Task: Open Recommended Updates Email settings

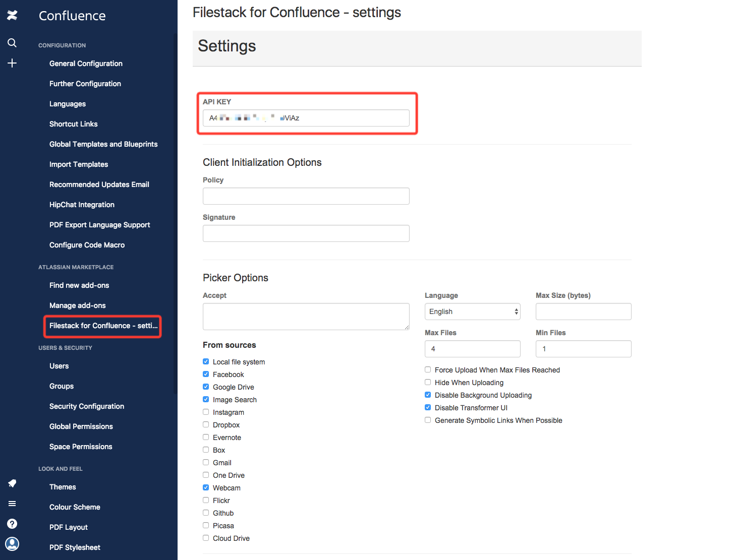Action: tap(99, 184)
